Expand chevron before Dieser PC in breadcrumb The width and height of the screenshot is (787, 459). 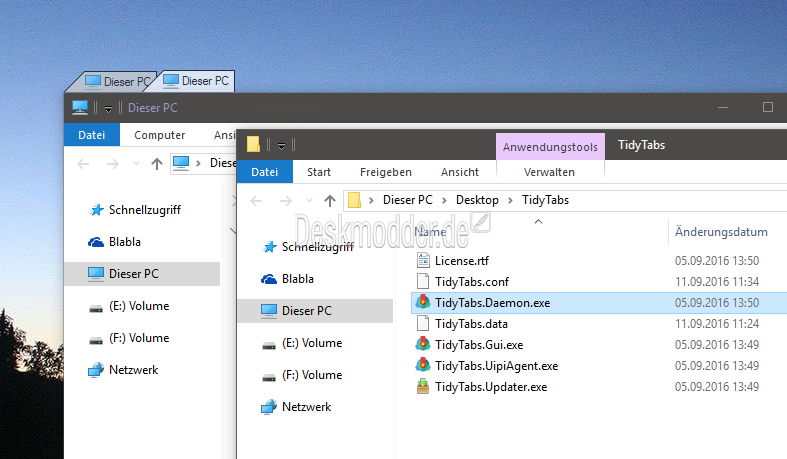[371, 201]
